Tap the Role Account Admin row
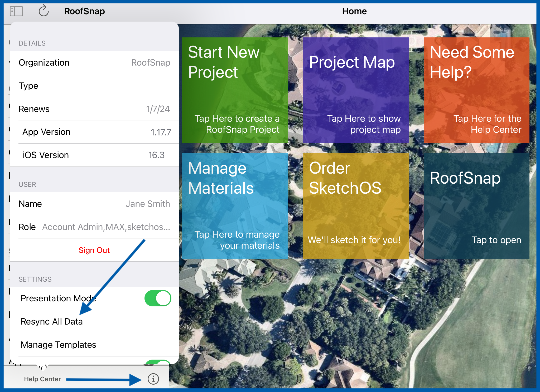540x392 pixels. pos(94,227)
